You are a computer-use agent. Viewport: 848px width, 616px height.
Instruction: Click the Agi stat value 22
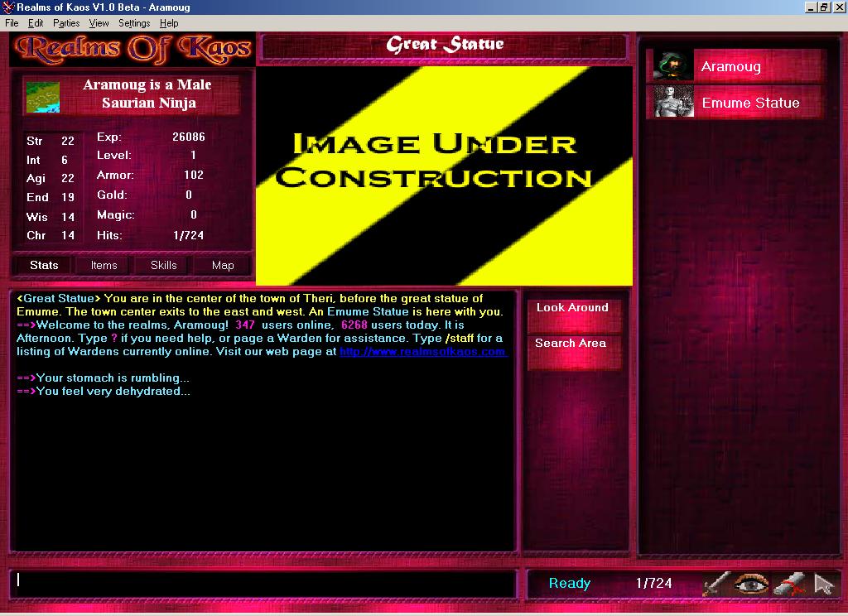point(68,179)
